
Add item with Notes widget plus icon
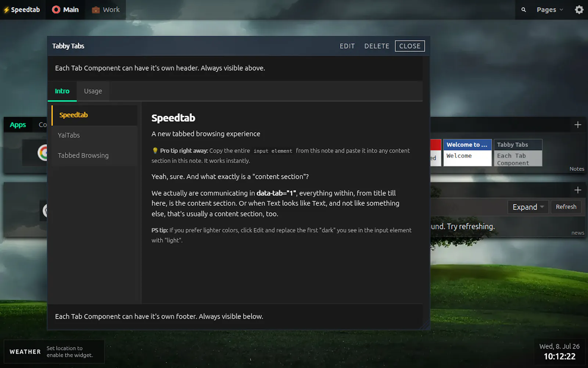coord(578,125)
